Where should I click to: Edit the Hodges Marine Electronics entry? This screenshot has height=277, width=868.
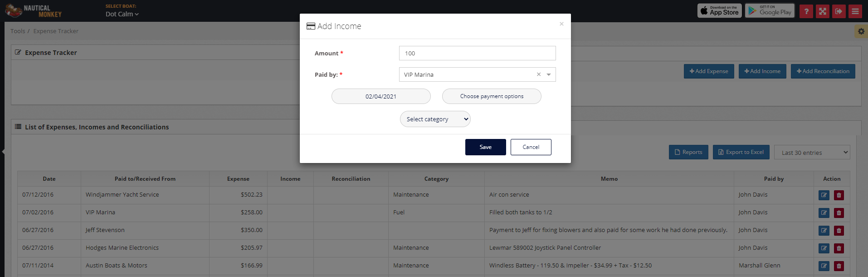(x=824, y=248)
